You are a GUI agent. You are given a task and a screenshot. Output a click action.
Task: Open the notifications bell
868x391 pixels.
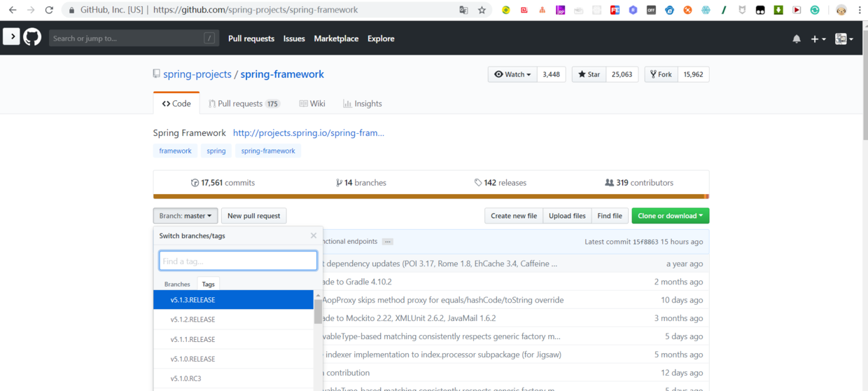pos(797,39)
